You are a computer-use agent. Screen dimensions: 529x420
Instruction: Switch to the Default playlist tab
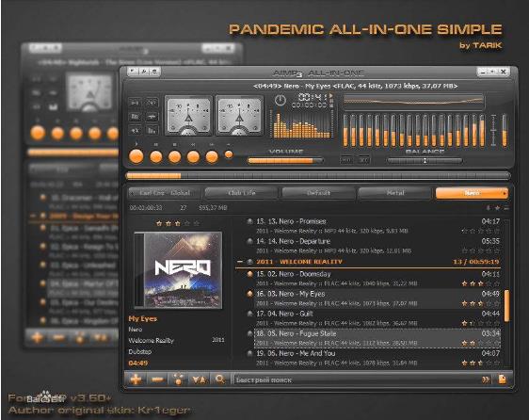tap(318, 193)
